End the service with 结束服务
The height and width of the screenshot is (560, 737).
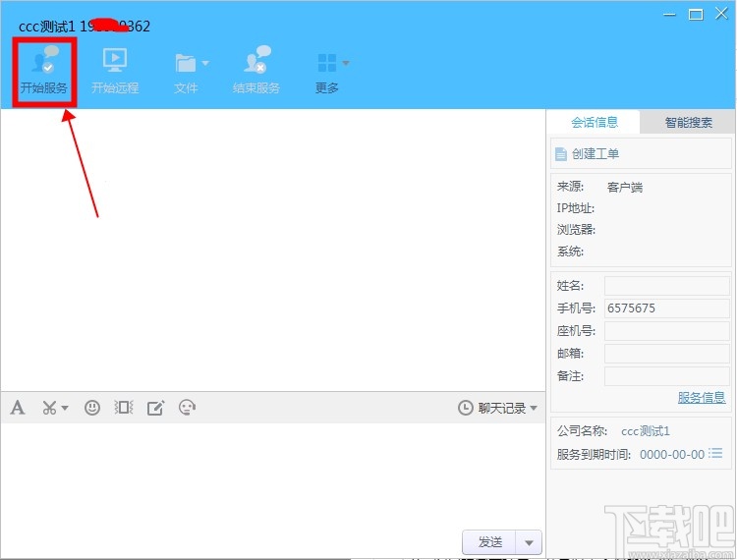pyautogui.click(x=256, y=71)
